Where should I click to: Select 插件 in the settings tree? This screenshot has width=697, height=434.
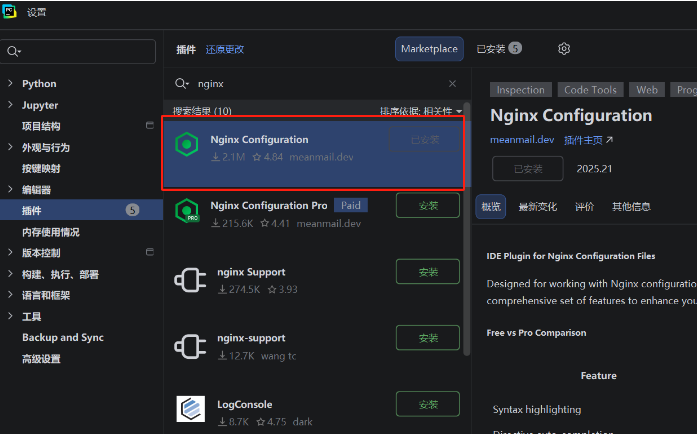click(x=81, y=210)
